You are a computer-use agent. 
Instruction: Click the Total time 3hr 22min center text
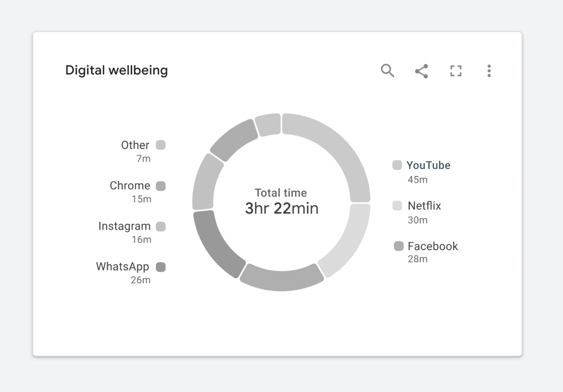pos(281,202)
